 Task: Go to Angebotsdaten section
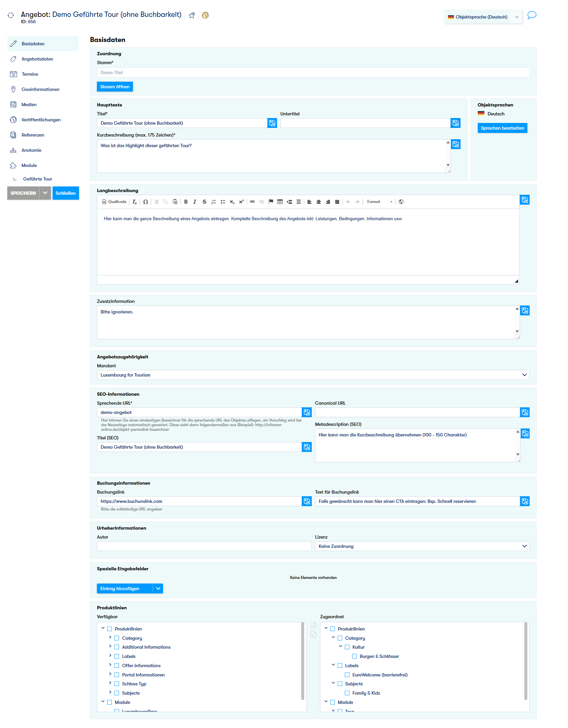click(43, 59)
